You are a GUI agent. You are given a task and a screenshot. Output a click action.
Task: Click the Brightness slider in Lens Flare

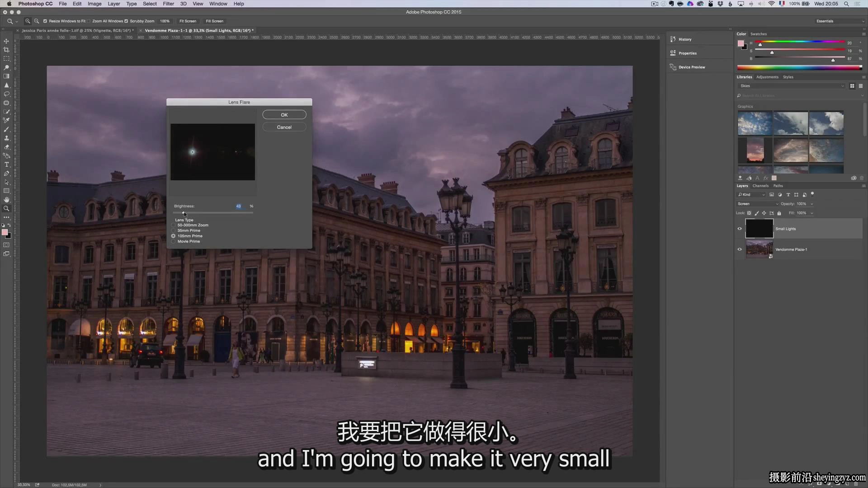coord(213,212)
